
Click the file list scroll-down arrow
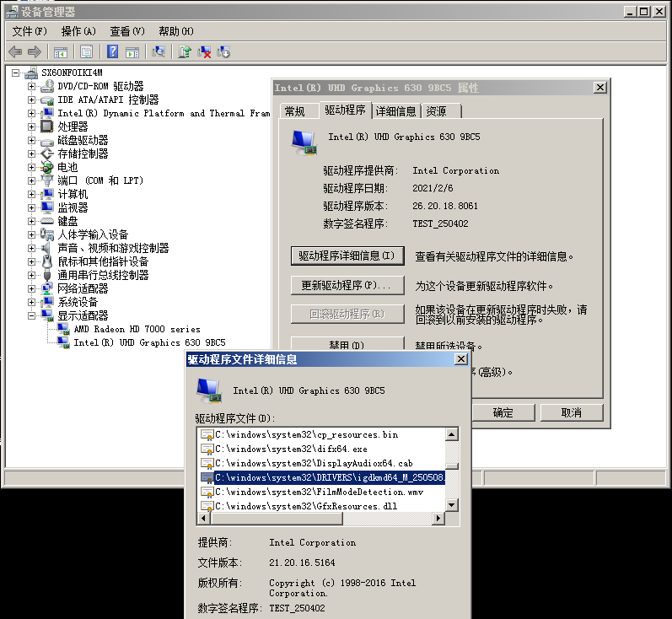[452, 505]
